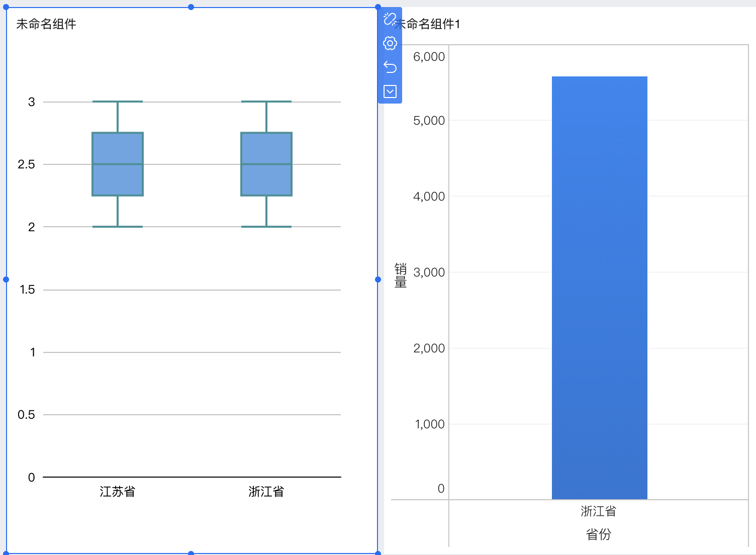The image size is (756, 555).
Task: Select the 江苏省 box plot box
Action: (118, 164)
